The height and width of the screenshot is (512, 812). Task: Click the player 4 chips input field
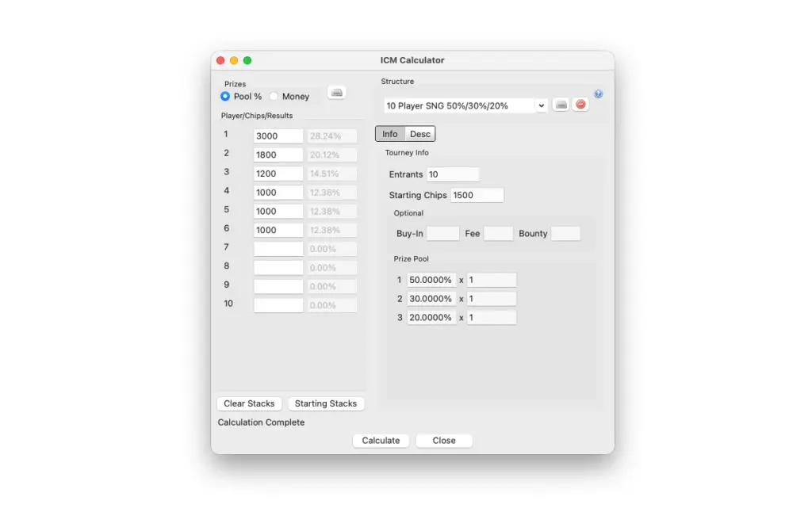click(x=278, y=193)
